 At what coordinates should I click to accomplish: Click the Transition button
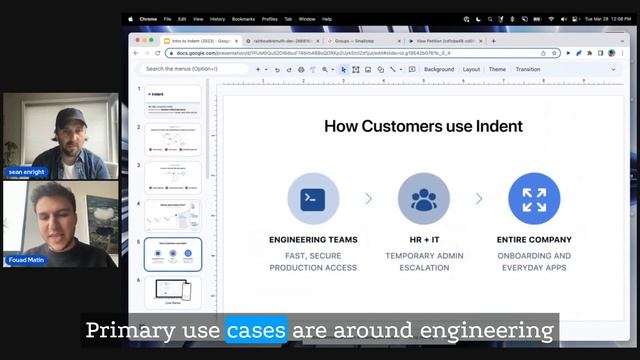[x=528, y=69]
